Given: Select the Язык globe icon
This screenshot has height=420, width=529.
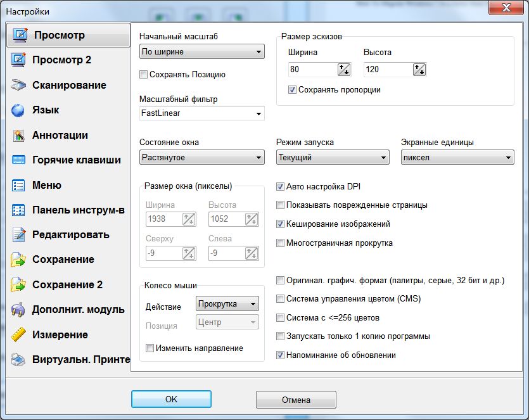Looking at the screenshot, I should (x=18, y=110).
